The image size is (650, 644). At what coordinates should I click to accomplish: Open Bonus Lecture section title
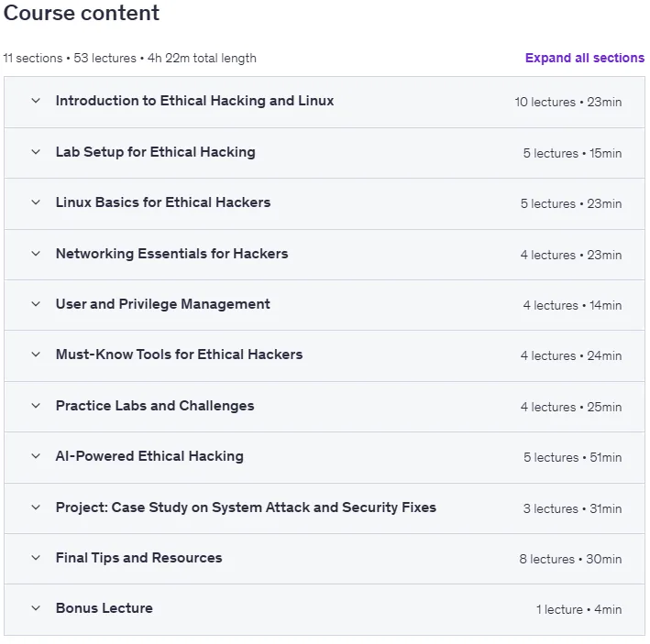[105, 608]
